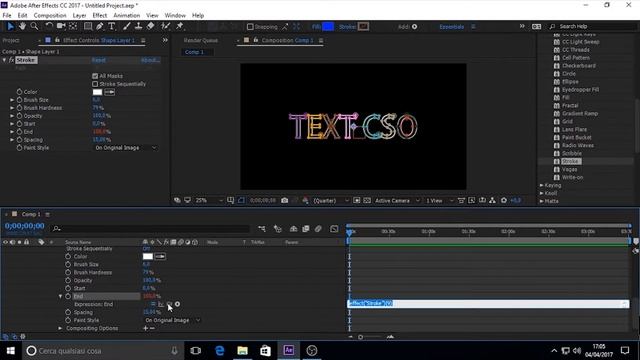Viewport: 640px width, 360px height.
Task: Switch to the Render Queue tab
Action: 201,40
